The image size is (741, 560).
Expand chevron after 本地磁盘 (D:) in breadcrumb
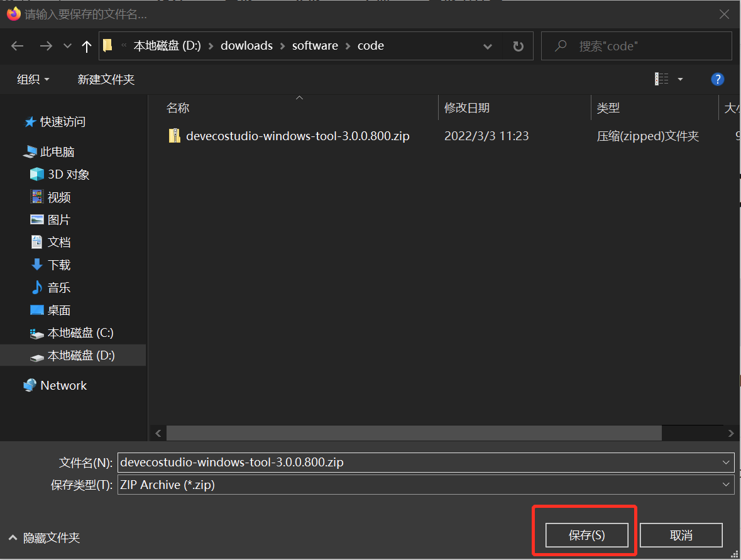click(211, 46)
